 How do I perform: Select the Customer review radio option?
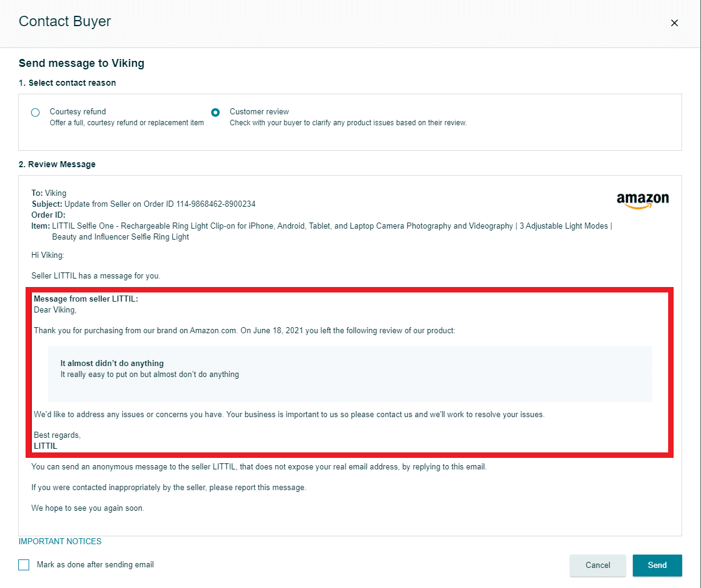click(215, 112)
